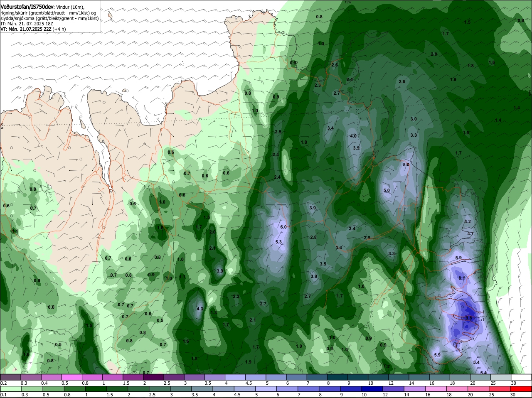Click the 4.2 precipitation value on map
Screen dimensions: 532x398
tap(468, 221)
